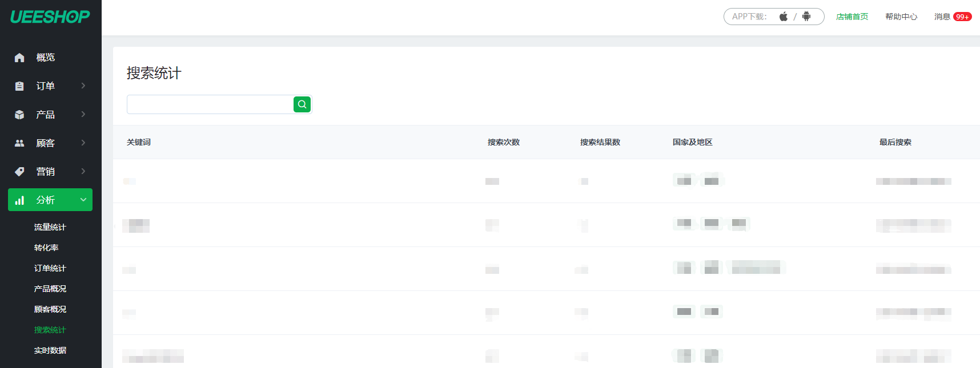This screenshot has height=368, width=980.
Task: Click the home icon beside 概览
Action: [19, 58]
